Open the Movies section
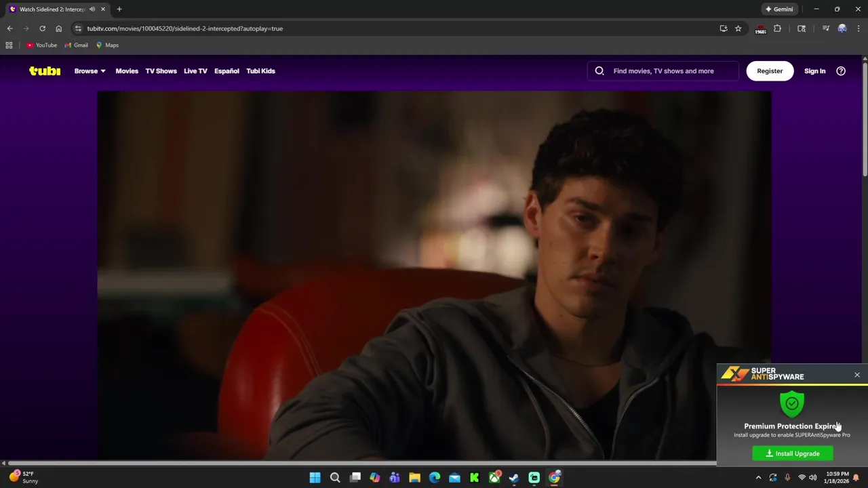Image resolution: width=868 pixels, height=488 pixels. point(127,70)
